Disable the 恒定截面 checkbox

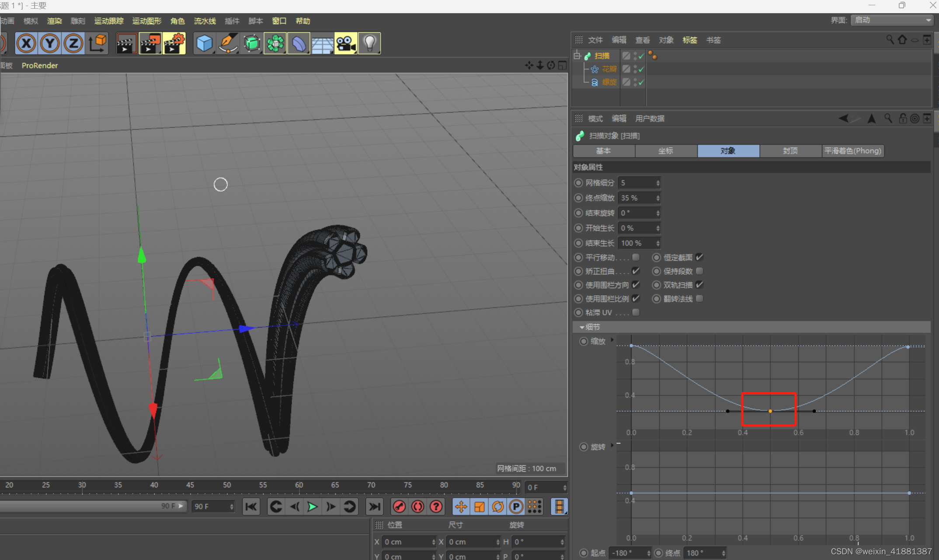(699, 257)
